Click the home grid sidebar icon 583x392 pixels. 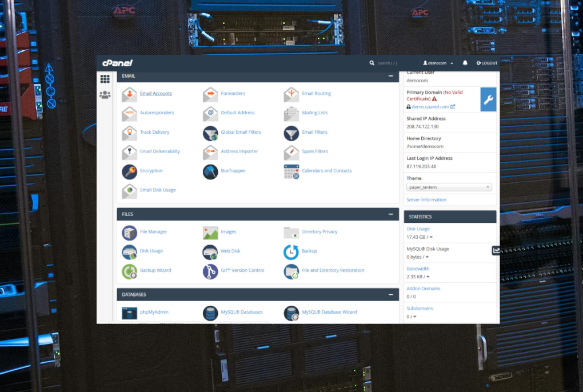pos(105,79)
